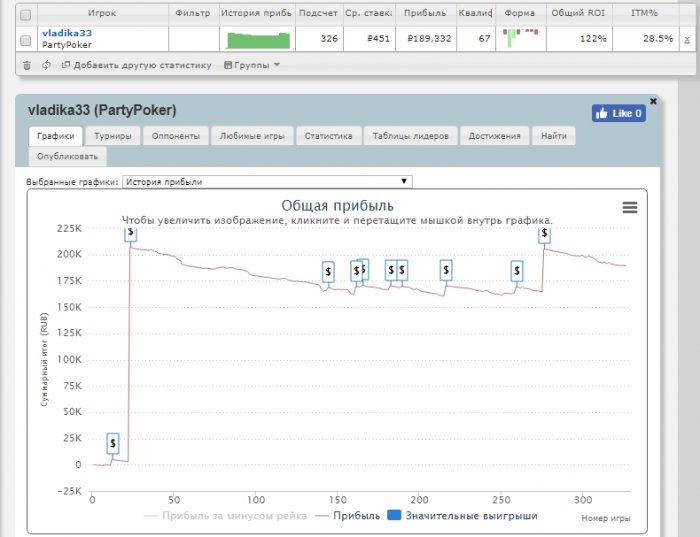Click Добавить другую статистику

(137, 65)
